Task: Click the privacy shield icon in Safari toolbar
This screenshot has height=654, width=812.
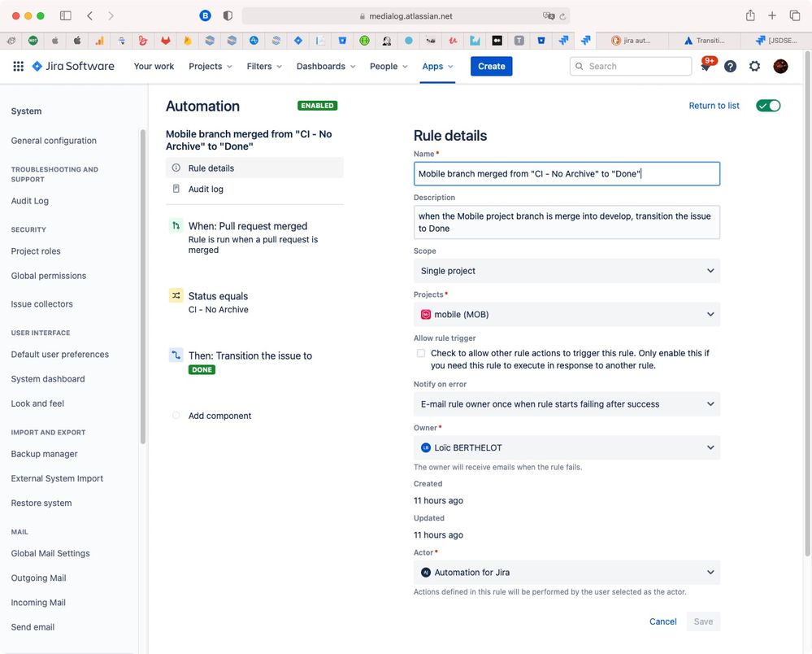Action: click(228, 15)
